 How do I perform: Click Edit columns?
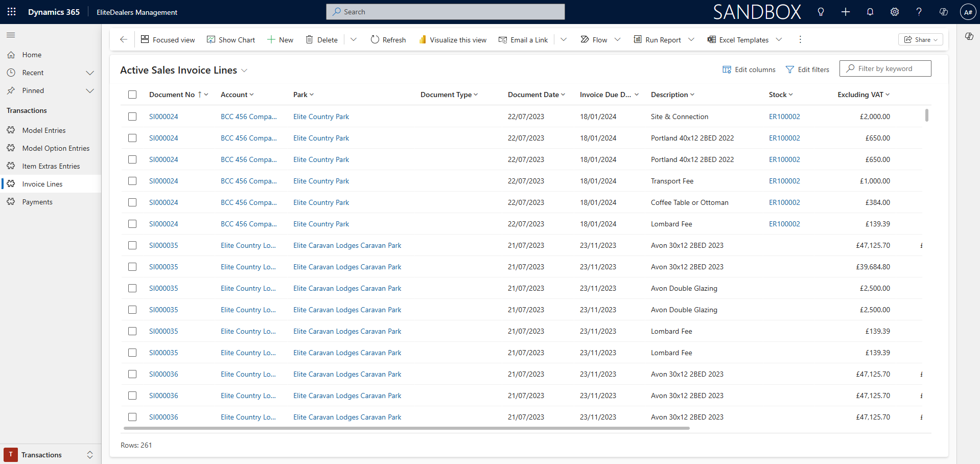coord(749,69)
